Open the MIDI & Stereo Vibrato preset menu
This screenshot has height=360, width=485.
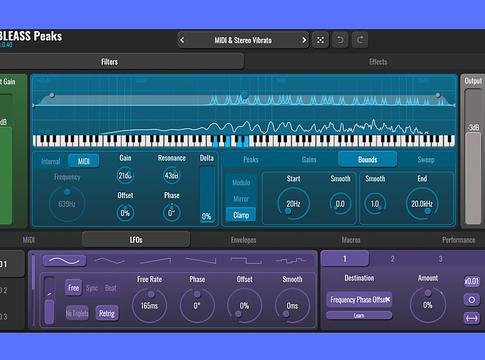pos(243,40)
